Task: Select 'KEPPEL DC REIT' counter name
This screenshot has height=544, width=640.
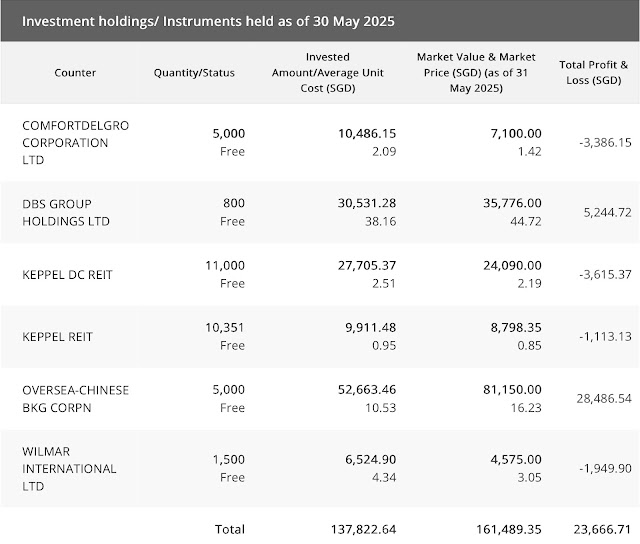Action: [x=67, y=275]
